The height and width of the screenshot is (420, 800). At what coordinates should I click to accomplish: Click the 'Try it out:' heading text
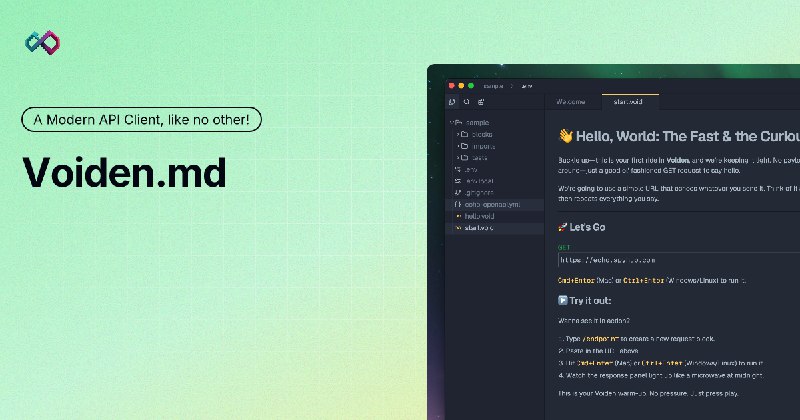click(x=590, y=301)
